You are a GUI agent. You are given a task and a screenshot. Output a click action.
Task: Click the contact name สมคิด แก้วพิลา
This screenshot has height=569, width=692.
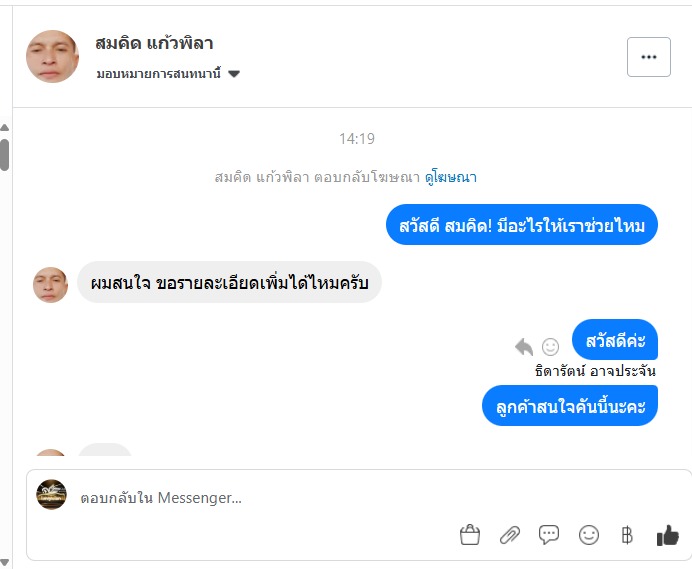coord(154,44)
